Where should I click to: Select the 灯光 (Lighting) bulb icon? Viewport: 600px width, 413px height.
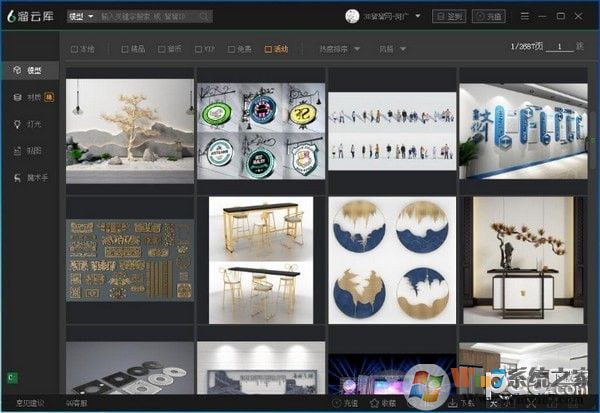(17, 124)
